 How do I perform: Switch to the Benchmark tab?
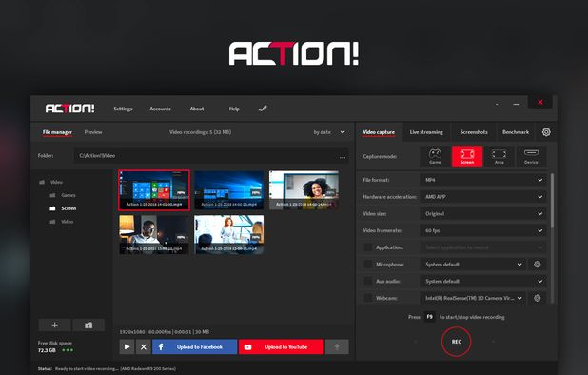pos(516,132)
